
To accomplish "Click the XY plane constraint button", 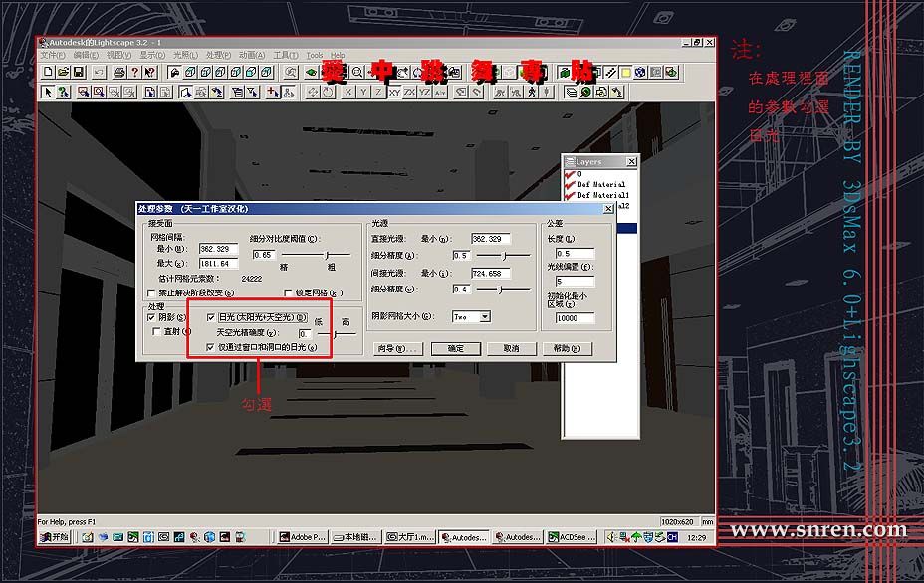I will pyautogui.click(x=394, y=92).
